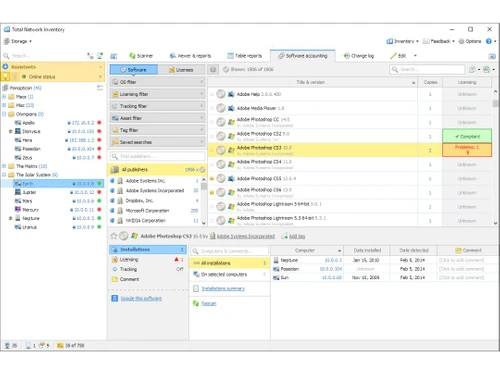Switch to the Scanner tab
This screenshot has width=500, height=375.
[x=141, y=56]
